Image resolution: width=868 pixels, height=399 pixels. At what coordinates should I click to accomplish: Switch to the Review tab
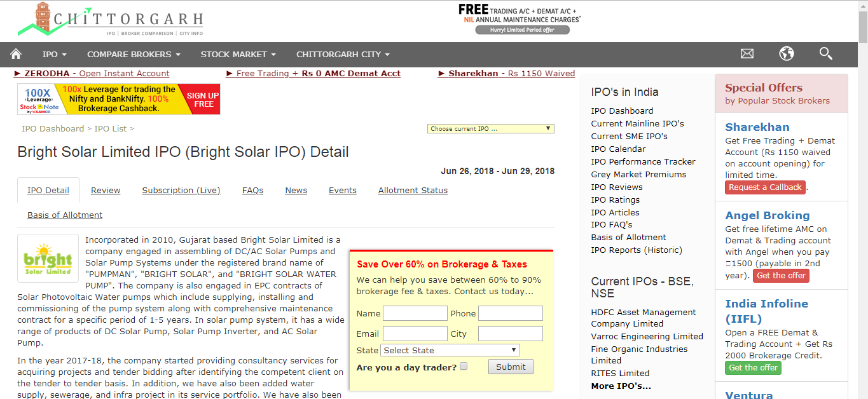[106, 191]
